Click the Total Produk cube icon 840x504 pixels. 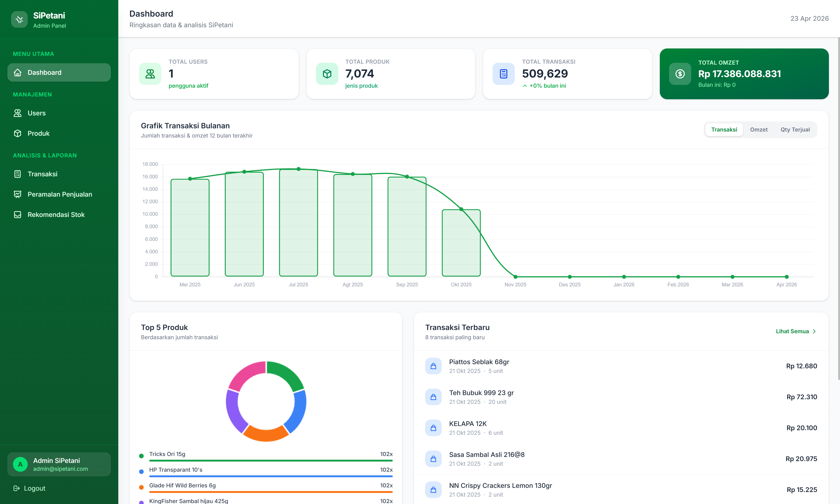(x=327, y=74)
